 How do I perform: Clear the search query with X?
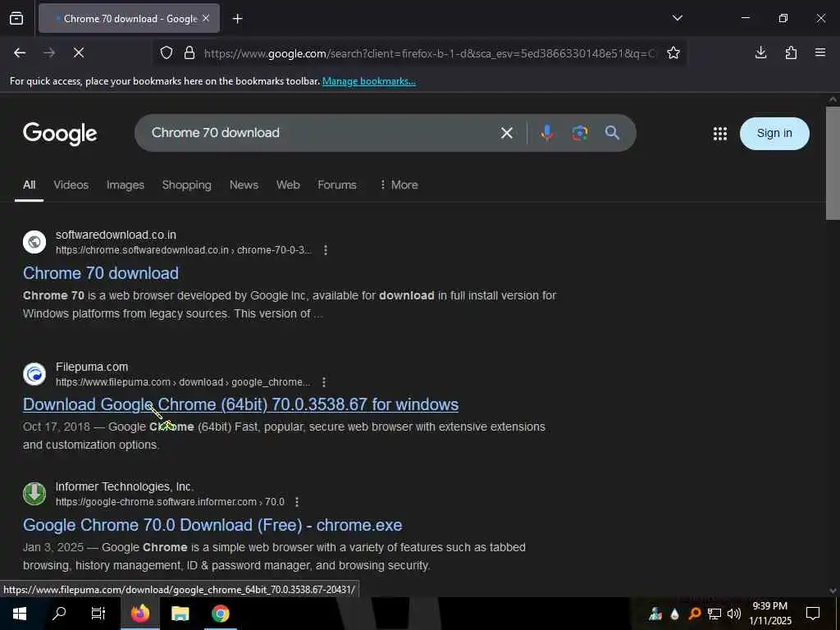click(507, 133)
